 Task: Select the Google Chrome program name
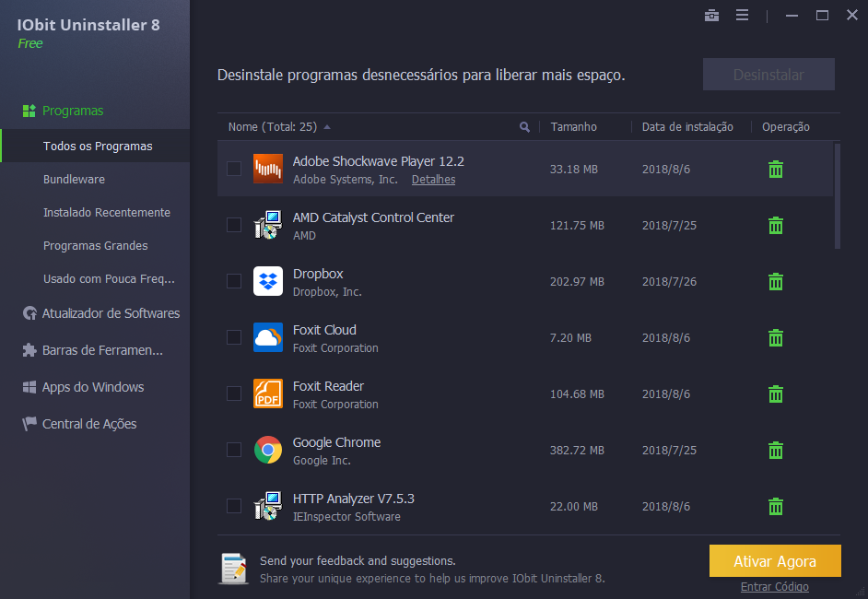[336, 442]
